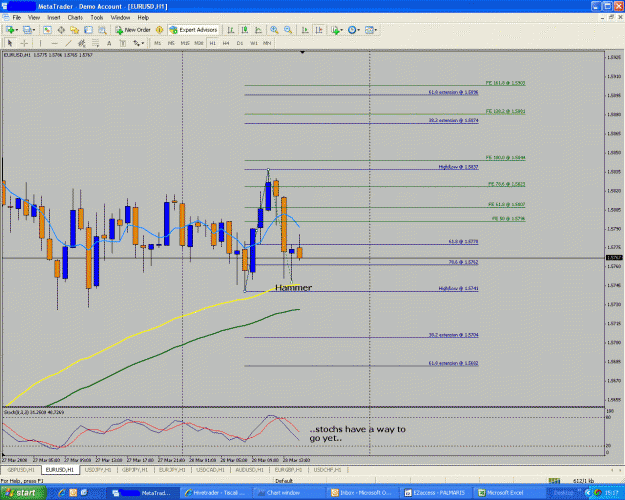This screenshot has width=625, height=500.
Task: Switch to the M5 timeframe
Action: [x=171, y=43]
